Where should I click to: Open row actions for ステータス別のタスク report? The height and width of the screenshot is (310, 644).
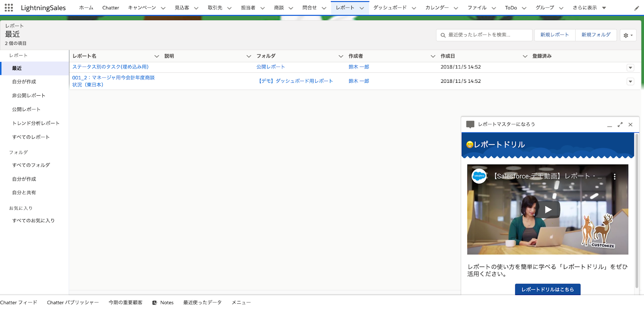630,68
